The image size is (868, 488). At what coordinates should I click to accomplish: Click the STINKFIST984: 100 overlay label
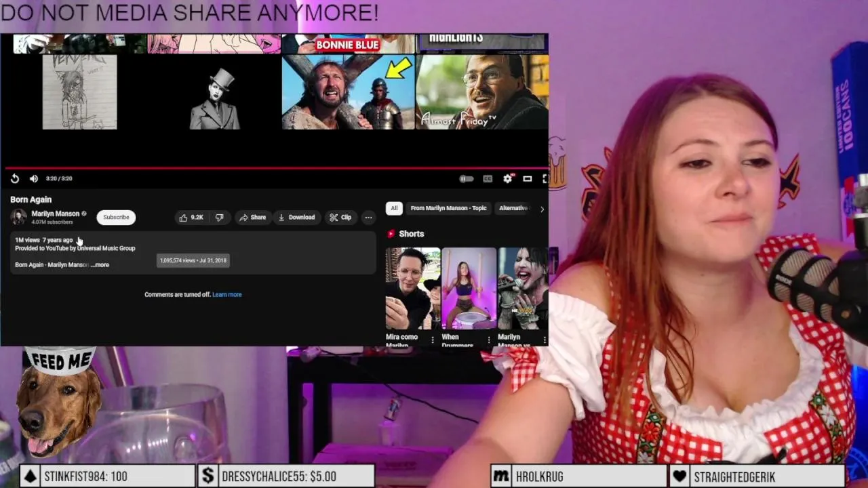point(85,476)
